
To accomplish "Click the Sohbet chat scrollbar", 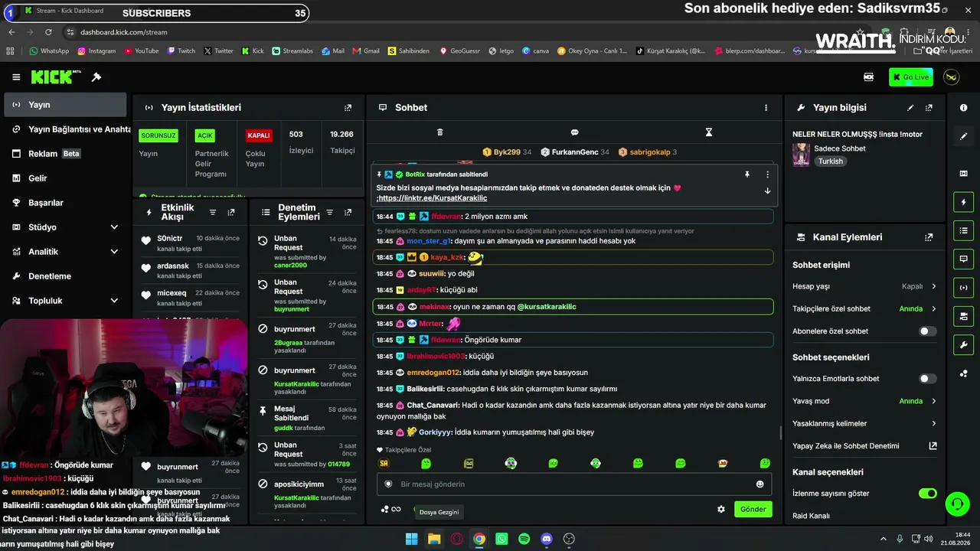I will 781,433.
